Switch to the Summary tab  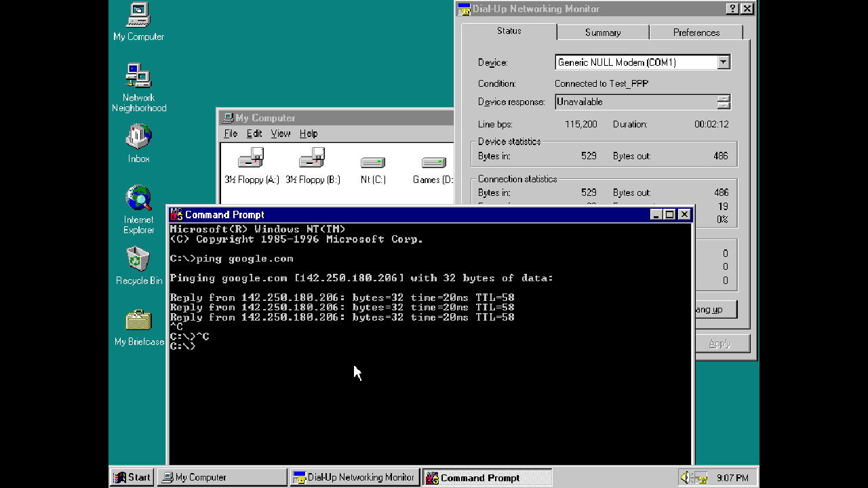point(603,33)
